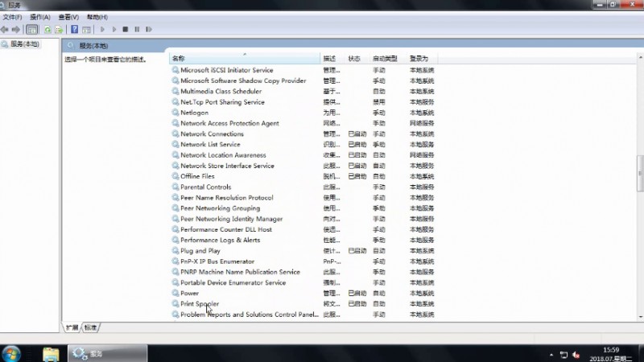Viewport: 644px width, 362px height.
Task: Click the gear icon beside Multimedia Class Scheduler
Action: (x=175, y=91)
